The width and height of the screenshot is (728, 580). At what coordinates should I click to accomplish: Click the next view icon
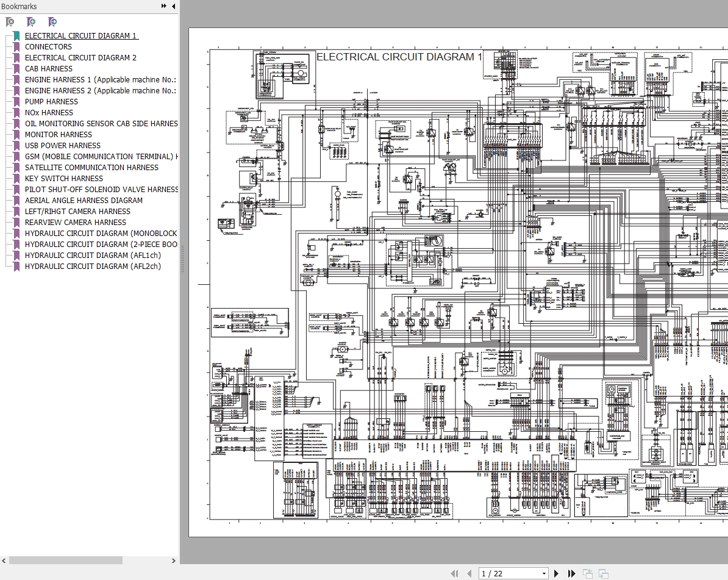(603, 573)
